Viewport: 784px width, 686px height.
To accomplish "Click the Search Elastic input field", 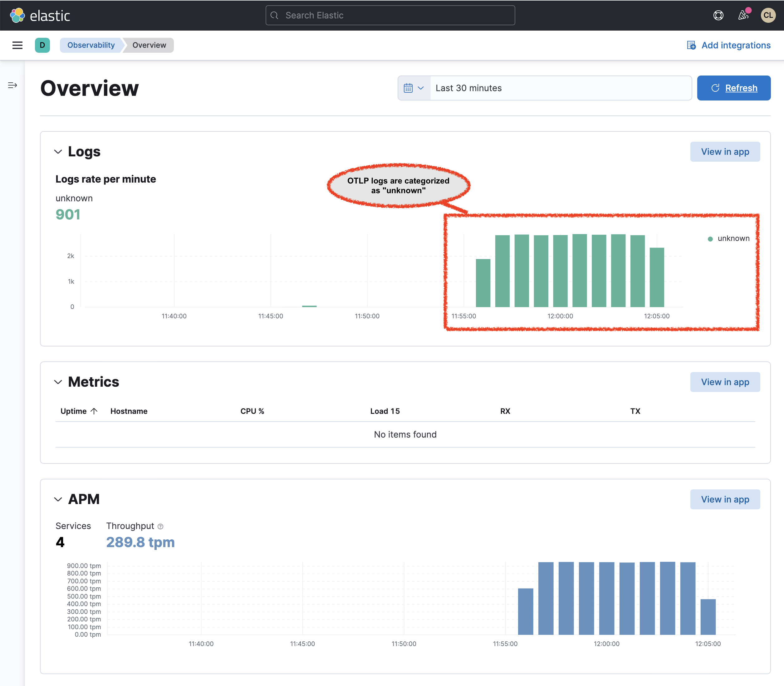I will pyautogui.click(x=390, y=15).
